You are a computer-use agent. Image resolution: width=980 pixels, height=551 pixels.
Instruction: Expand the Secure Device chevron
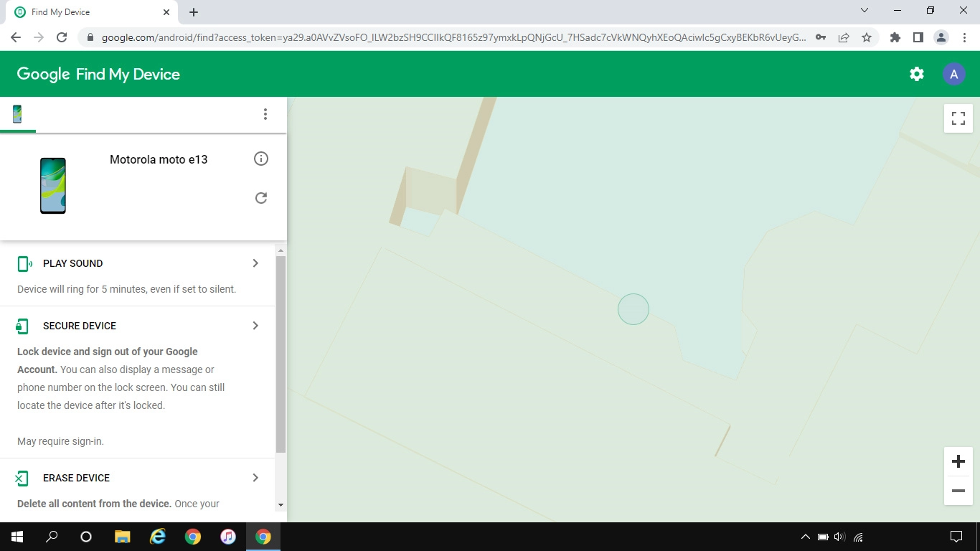[x=255, y=326]
